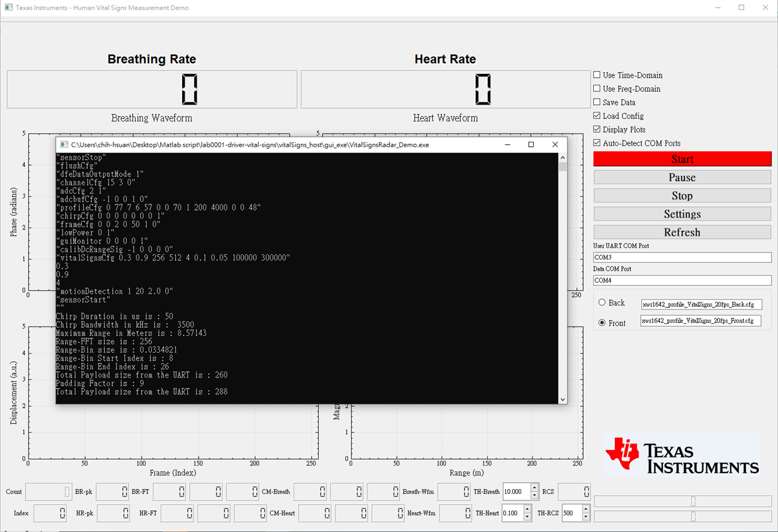This screenshot has height=532, width=778.
Task: Toggle Auto-Detect COM Ports checkbox
Action: (x=596, y=143)
